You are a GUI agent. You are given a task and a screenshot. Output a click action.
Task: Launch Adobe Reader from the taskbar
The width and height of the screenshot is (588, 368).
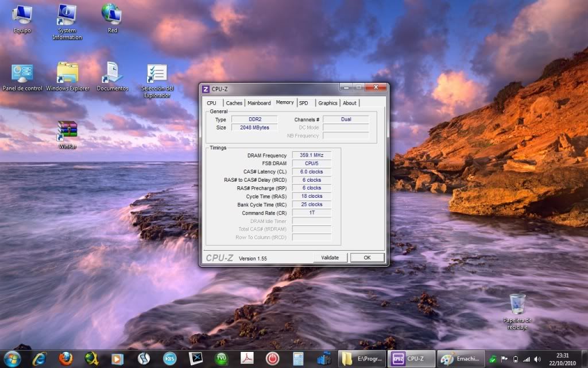point(247,359)
